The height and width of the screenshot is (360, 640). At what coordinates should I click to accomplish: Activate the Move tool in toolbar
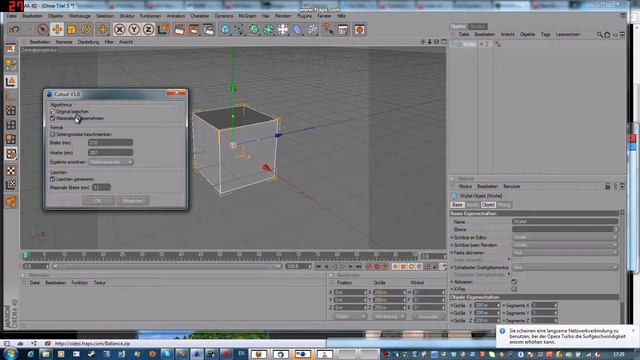point(57,29)
